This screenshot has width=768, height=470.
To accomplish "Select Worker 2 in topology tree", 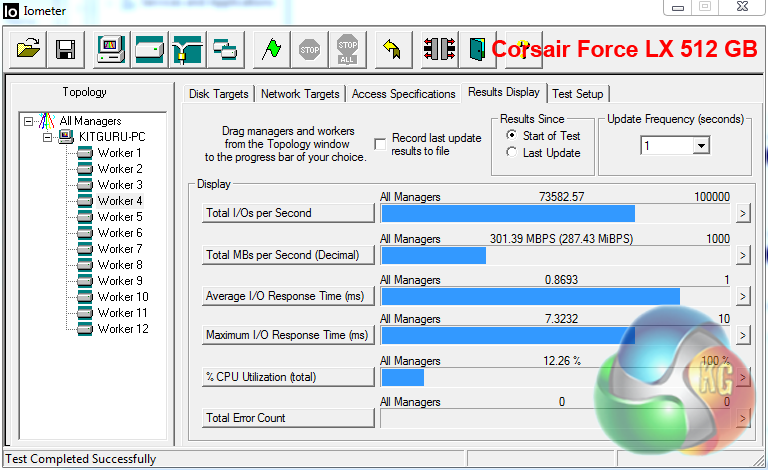I will click(x=120, y=169).
